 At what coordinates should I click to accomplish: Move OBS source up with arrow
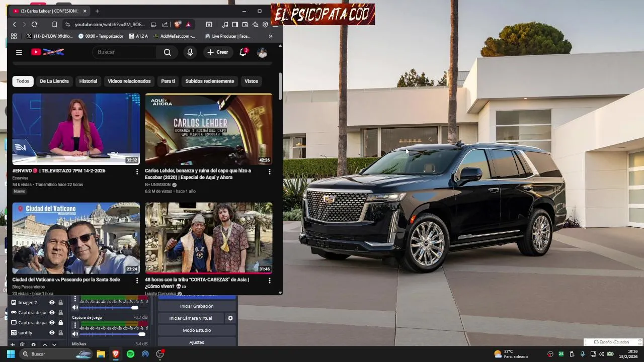coord(44,344)
